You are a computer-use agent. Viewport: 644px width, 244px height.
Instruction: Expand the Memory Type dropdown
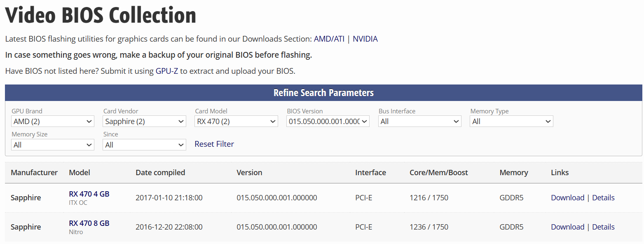(x=511, y=122)
